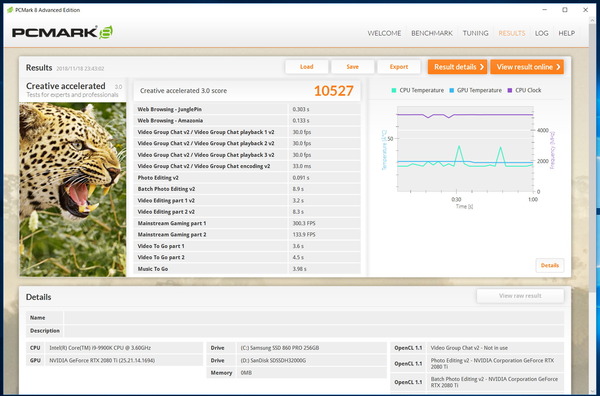Viewport: 600px width, 396px height.
Task: Click View raw result button
Action: click(x=520, y=296)
